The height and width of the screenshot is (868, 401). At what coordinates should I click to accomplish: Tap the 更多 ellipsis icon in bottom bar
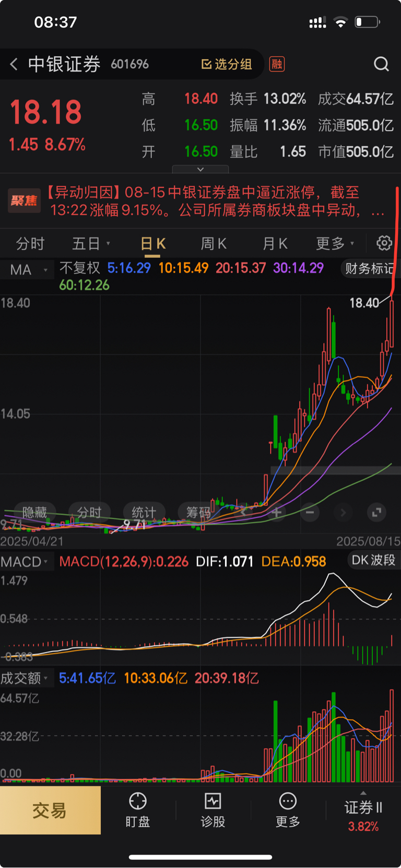(x=288, y=801)
